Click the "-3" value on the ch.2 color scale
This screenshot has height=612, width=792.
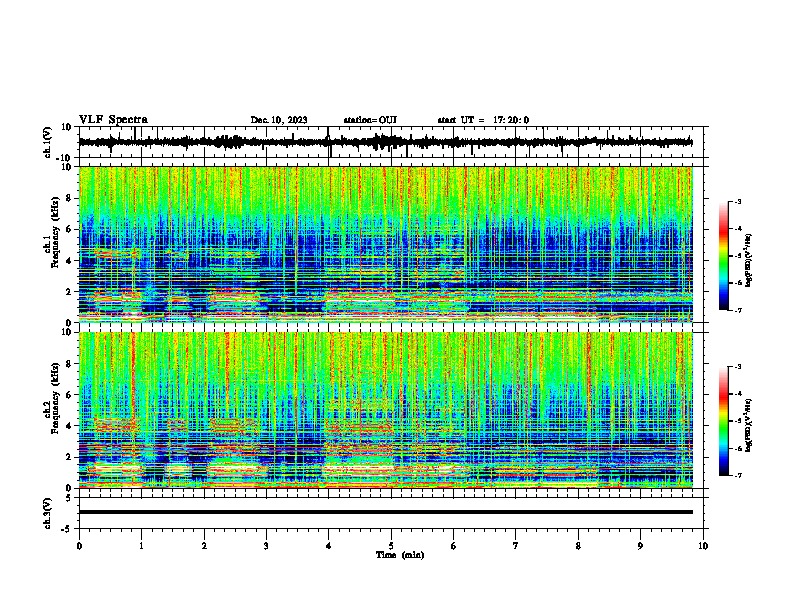tap(738, 367)
